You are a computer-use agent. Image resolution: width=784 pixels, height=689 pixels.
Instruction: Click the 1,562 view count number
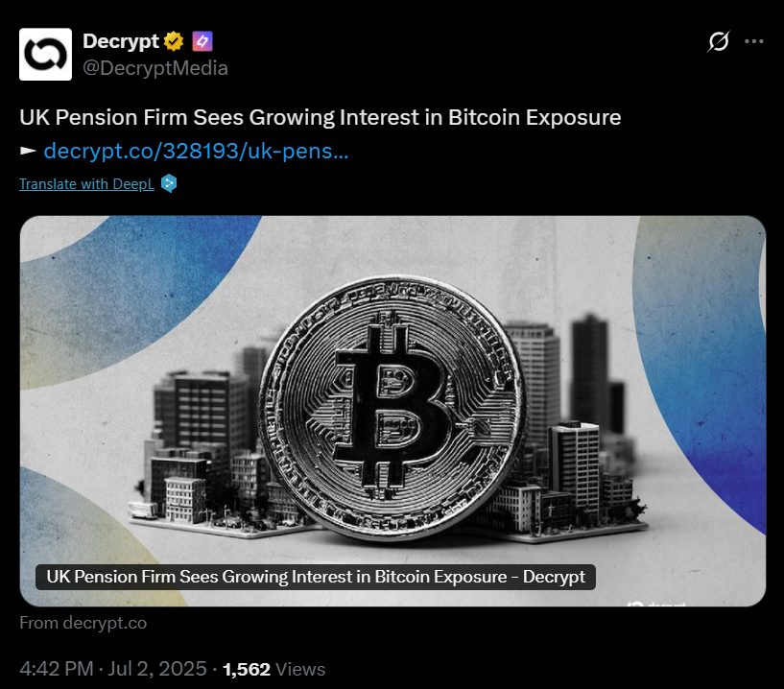point(247,669)
